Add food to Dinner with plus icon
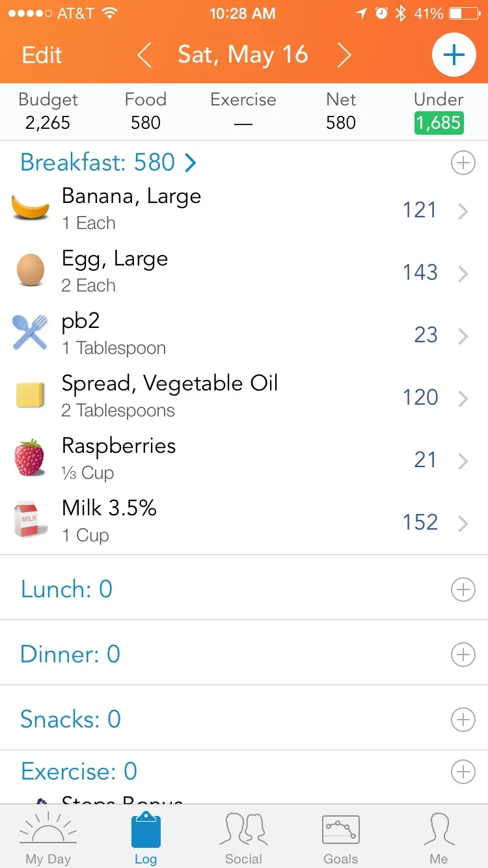Viewport: 488px width, 868px height. [x=463, y=655]
